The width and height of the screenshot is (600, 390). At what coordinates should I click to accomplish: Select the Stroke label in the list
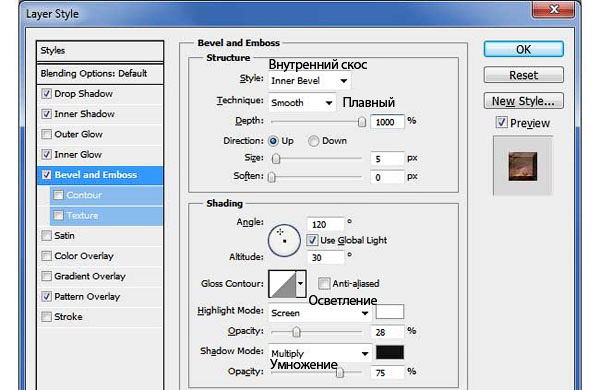[x=68, y=317]
